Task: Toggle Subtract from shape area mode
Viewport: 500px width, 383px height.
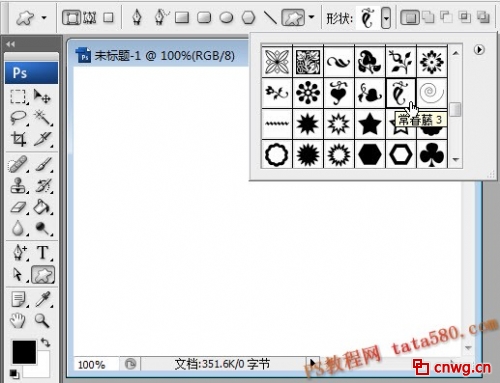Action: pos(446,17)
